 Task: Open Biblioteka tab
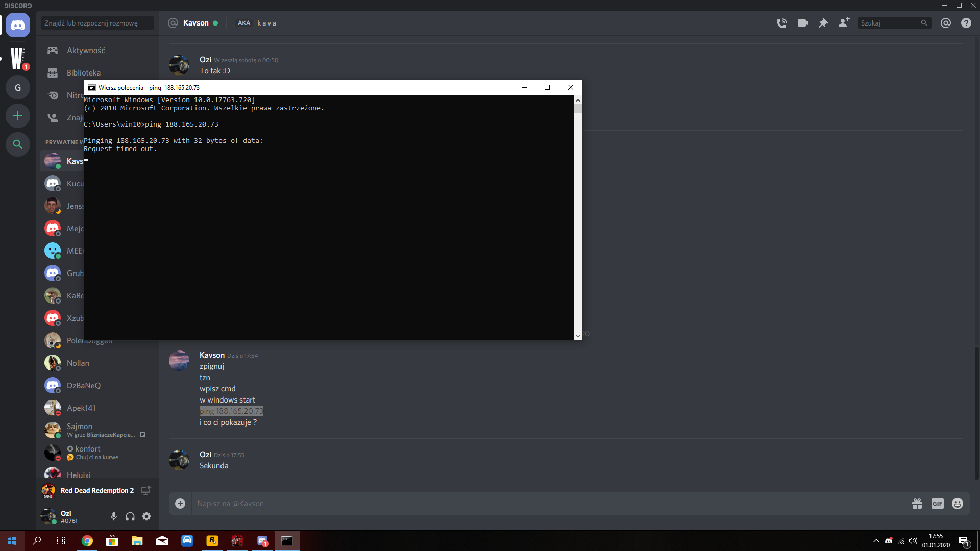coord(83,73)
